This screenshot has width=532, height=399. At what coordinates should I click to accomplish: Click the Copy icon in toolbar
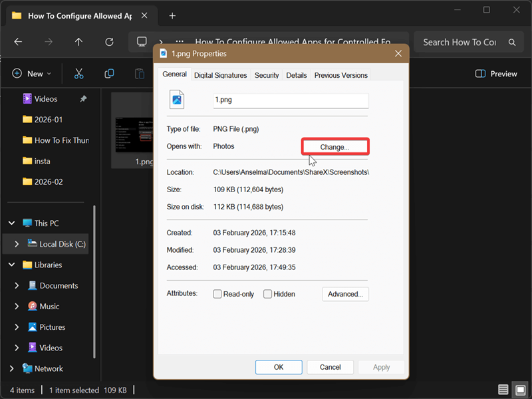[109, 74]
